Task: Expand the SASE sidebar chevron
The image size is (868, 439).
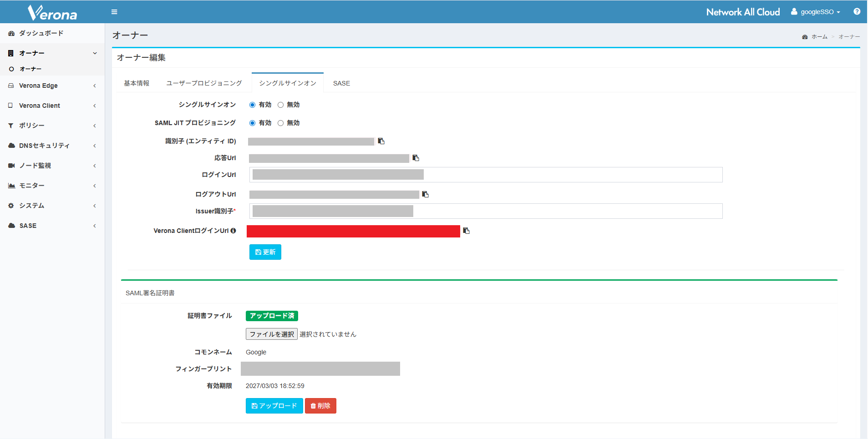Action: pyautogui.click(x=95, y=226)
